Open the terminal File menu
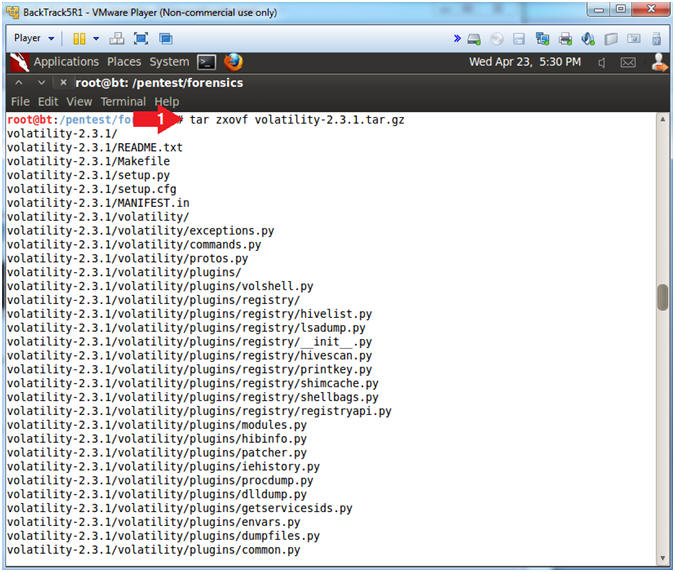Image resolution: width=675 pixels, height=572 pixels. (x=20, y=102)
